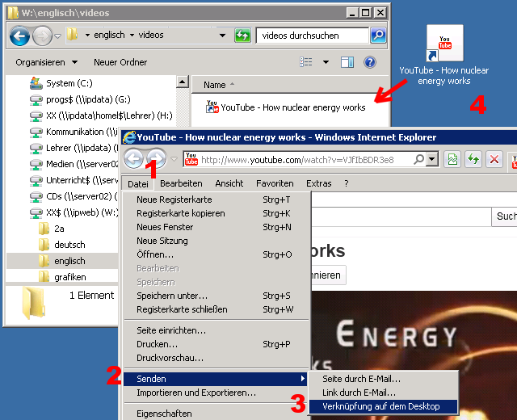Select 'Verknüpfung auf dem Desktop' menu entry

pos(378,406)
